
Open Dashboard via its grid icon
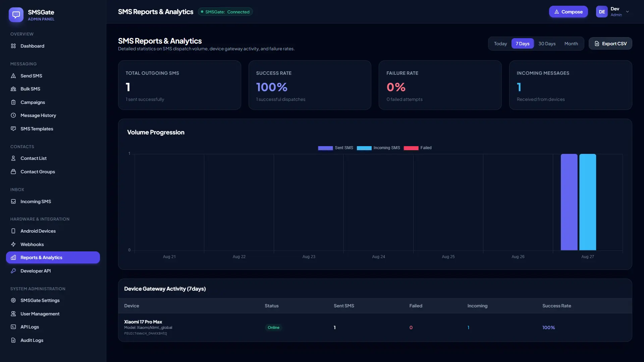tap(13, 46)
